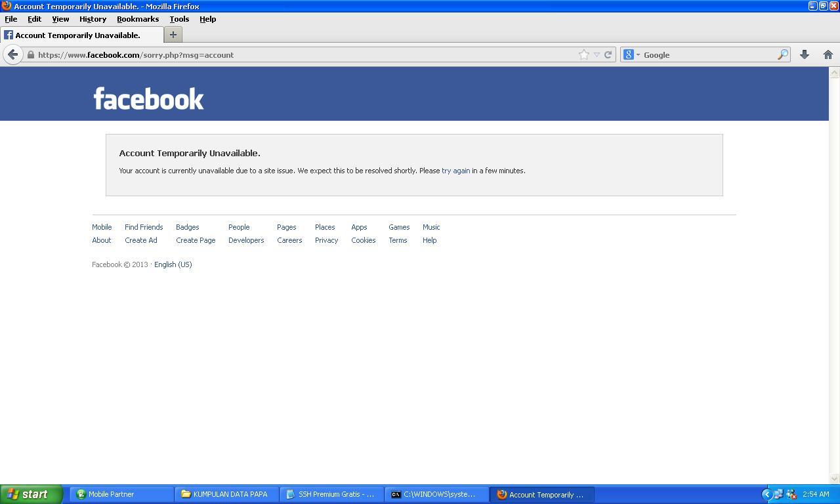This screenshot has height=504, width=840.
Task: Open the footer Help link
Action: click(430, 240)
